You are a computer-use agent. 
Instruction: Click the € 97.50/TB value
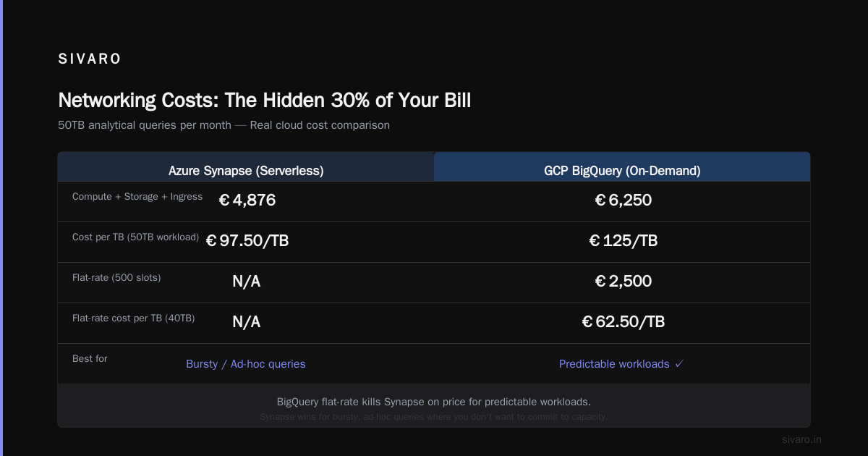click(x=247, y=240)
